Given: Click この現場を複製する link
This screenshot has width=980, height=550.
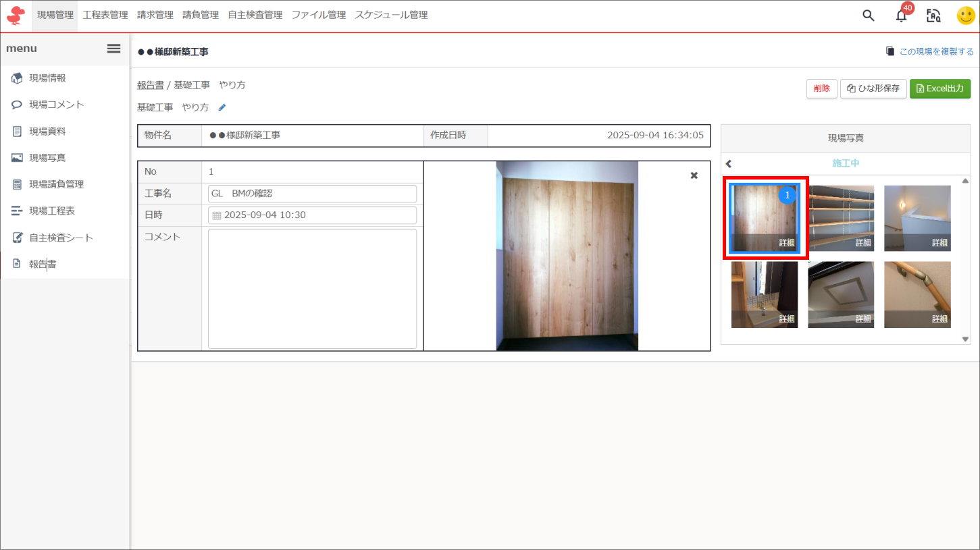Looking at the screenshot, I should click(x=930, y=51).
